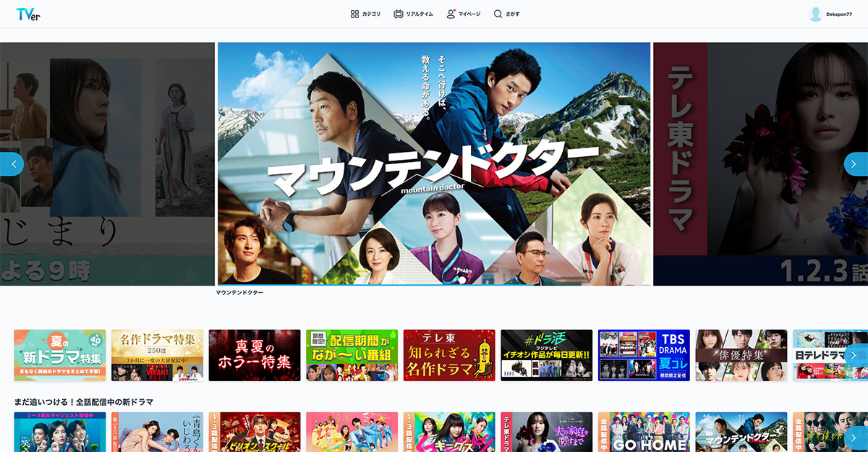This screenshot has height=452, width=868.
Task: Open the リアルタイム TV icon
Action: (399, 14)
